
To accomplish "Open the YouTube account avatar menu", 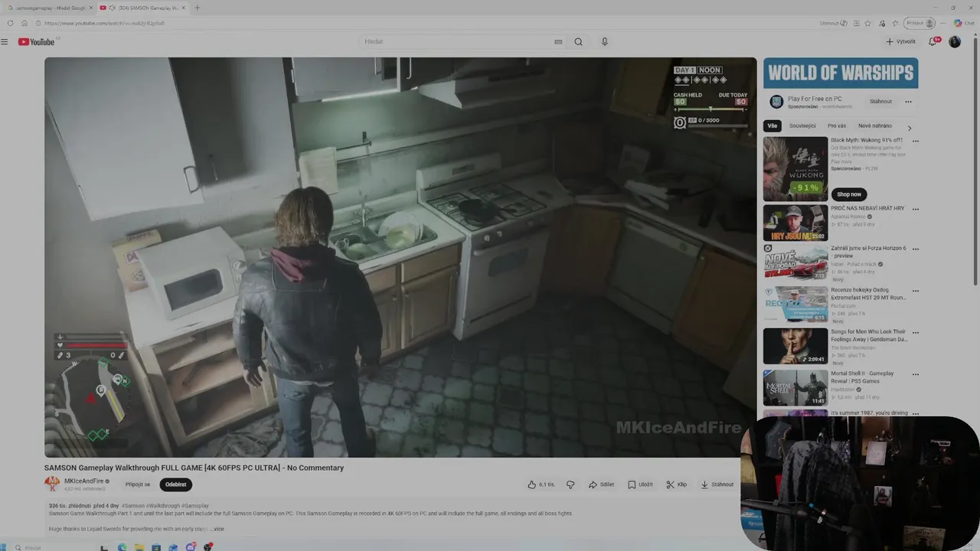I will click(x=955, y=41).
